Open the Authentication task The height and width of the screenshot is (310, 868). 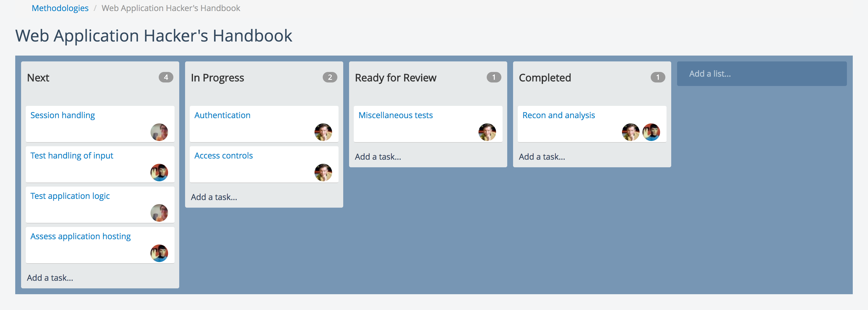pos(222,115)
